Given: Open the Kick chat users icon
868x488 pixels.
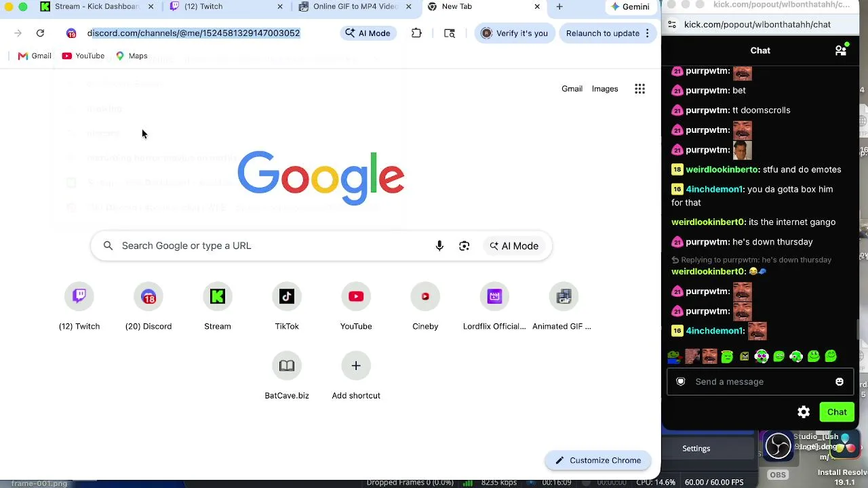Looking at the screenshot, I should [x=841, y=51].
